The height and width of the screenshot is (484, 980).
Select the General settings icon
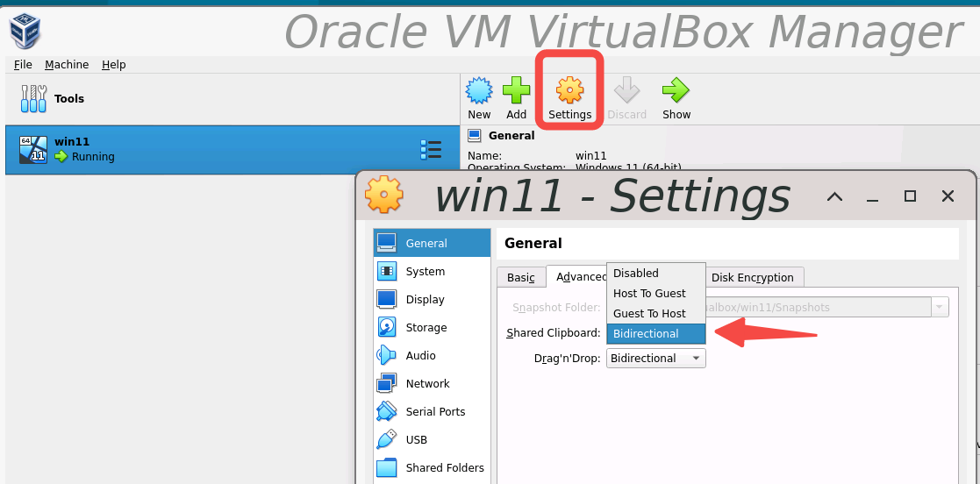point(387,243)
